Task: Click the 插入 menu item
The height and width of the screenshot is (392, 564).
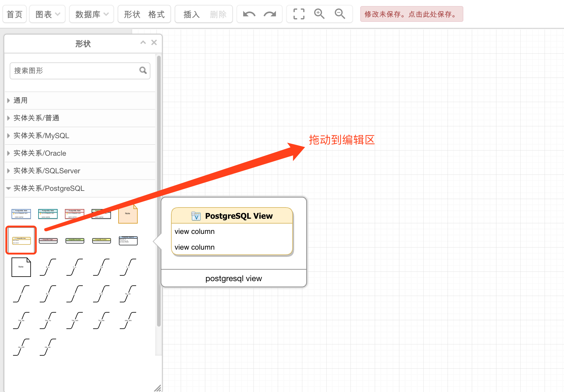Action: [191, 14]
